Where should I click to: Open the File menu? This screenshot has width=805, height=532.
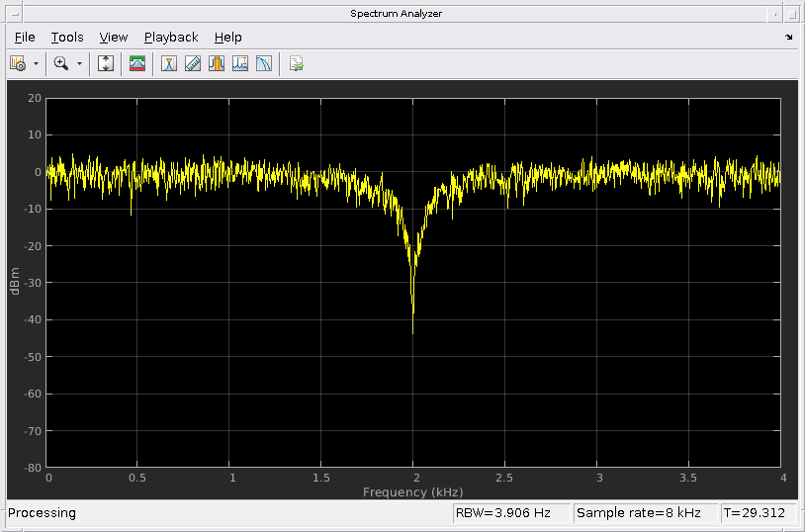[25, 38]
